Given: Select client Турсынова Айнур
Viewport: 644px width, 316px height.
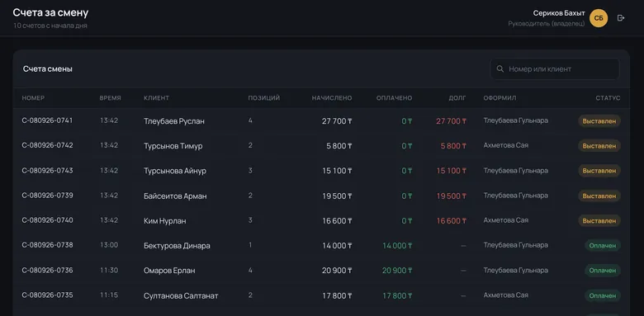Looking at the screenshot, I should click(x=175, y=171).
